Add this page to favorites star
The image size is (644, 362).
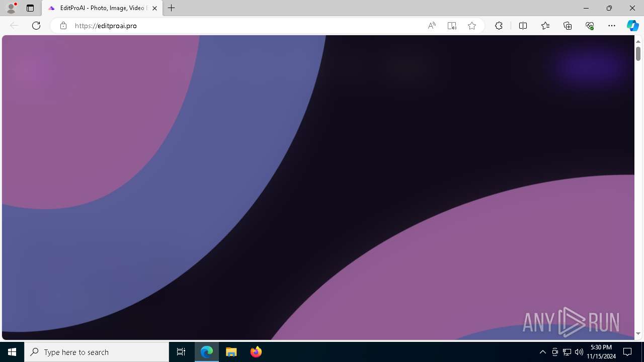472,26
